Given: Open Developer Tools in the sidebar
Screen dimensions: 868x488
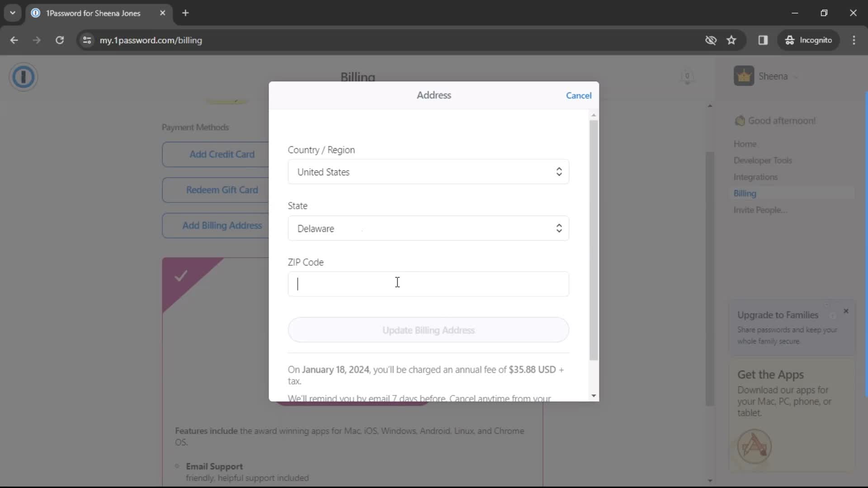Looking at the screenshot, I should coord(763,160).
